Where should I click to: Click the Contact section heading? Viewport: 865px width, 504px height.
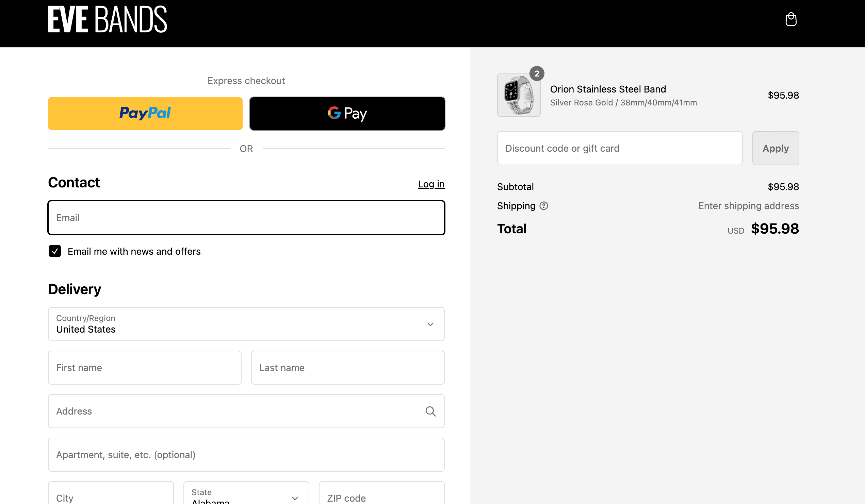(74, 183)
